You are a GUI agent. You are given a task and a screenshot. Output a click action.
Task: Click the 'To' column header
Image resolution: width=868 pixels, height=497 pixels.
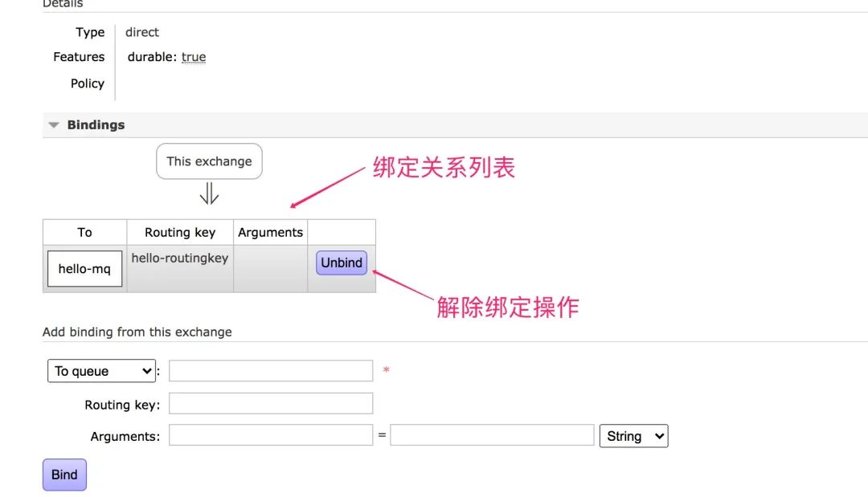(84, 232)
